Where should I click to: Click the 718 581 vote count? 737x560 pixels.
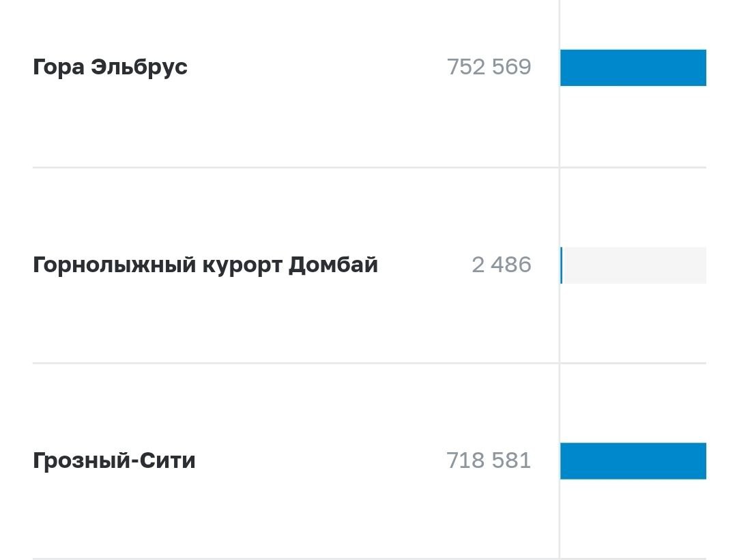(489, 460)
